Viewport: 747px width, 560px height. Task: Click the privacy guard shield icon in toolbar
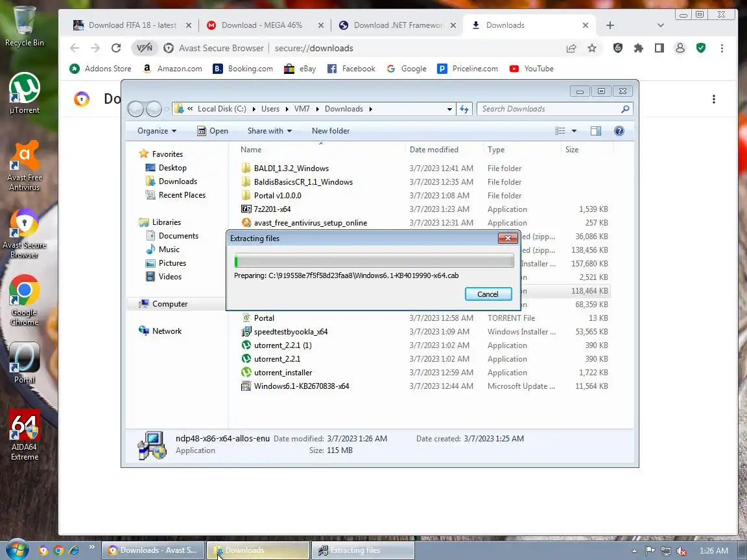pyautogui.click(x=618, y=48)
